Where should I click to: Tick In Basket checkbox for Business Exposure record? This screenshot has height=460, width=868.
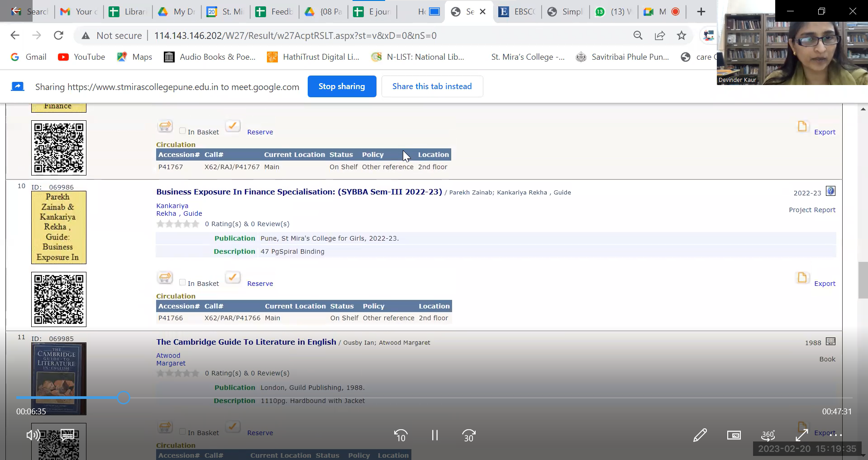(x=182, y=283)
